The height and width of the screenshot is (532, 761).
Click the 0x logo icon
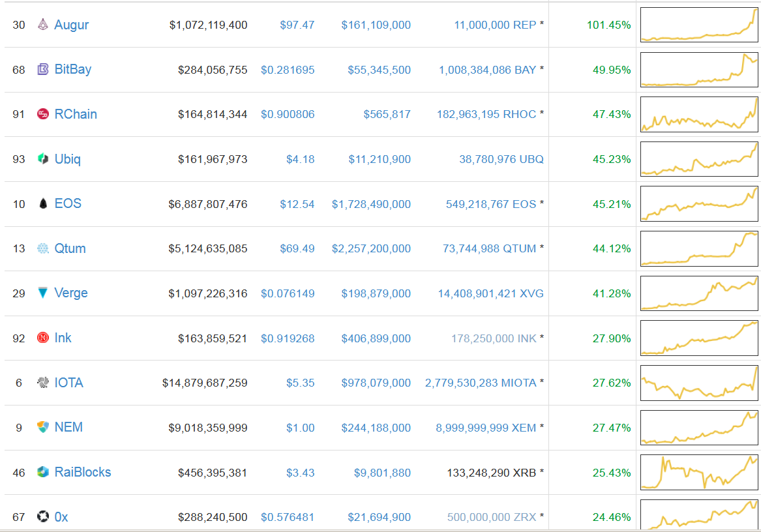[42, 516]
